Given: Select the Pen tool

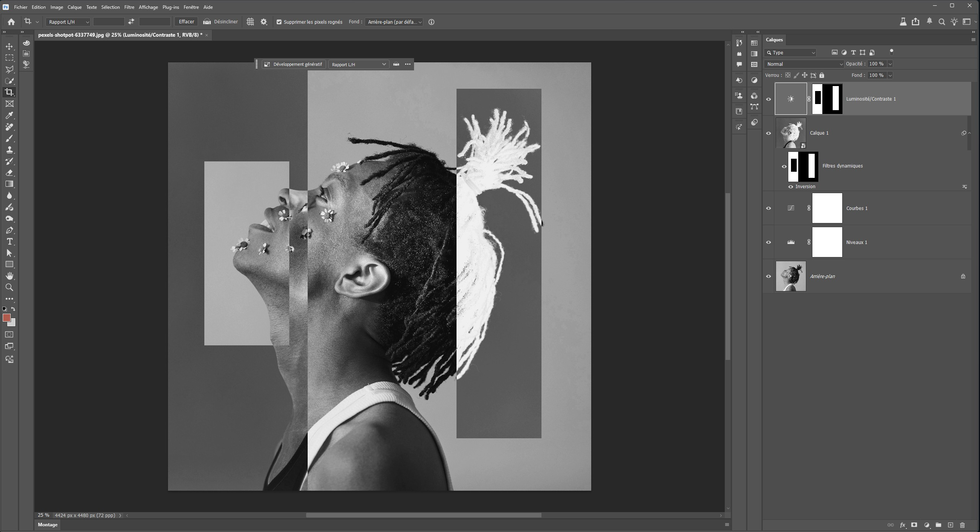Looking at the screenshot, I should coord(9,230).
